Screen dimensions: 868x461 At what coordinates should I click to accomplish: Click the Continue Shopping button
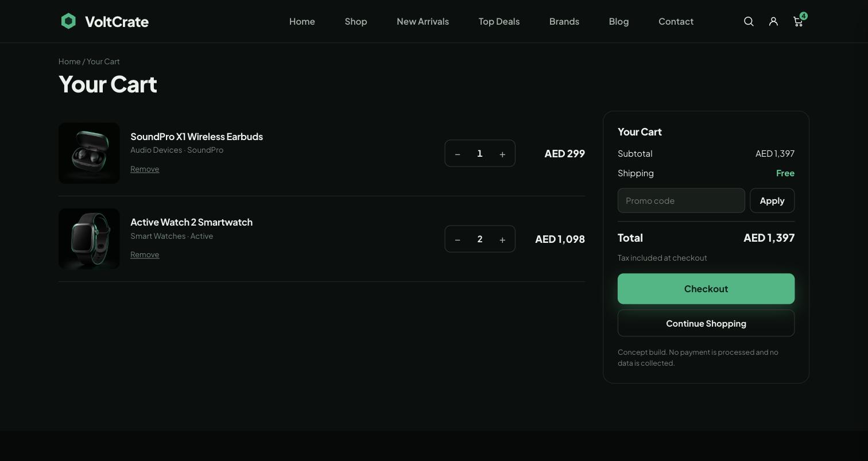click(x=706, y=323)
